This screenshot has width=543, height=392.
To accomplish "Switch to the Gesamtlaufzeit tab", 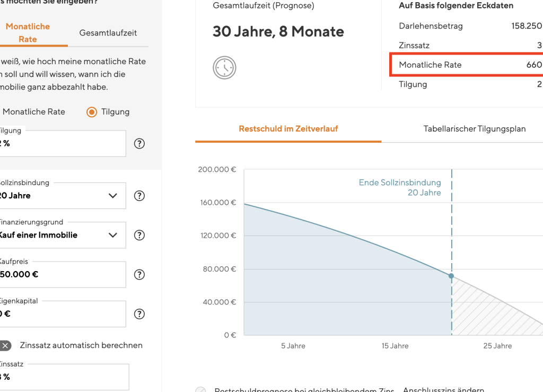I will pyautogui.click(x=108, y=33).
